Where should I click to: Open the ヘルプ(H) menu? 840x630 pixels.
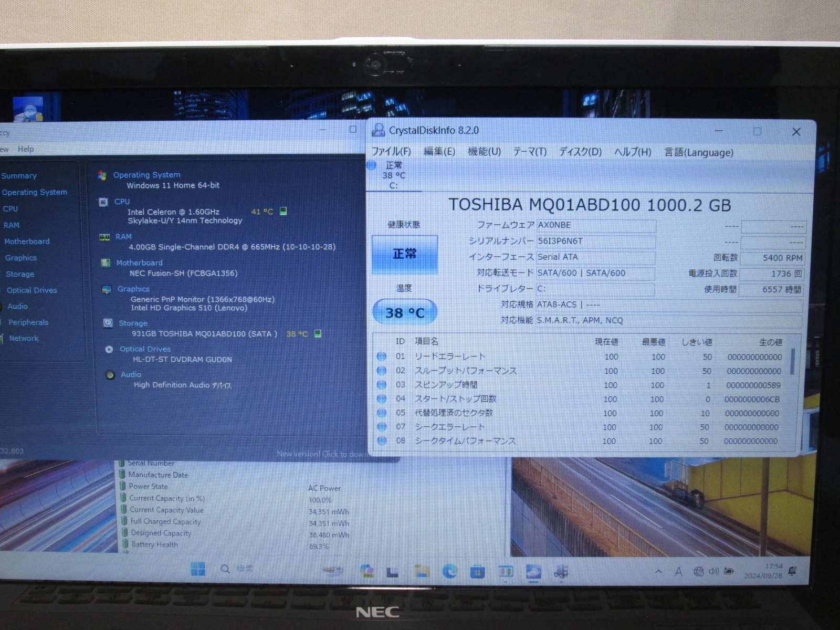coord(633,152)
